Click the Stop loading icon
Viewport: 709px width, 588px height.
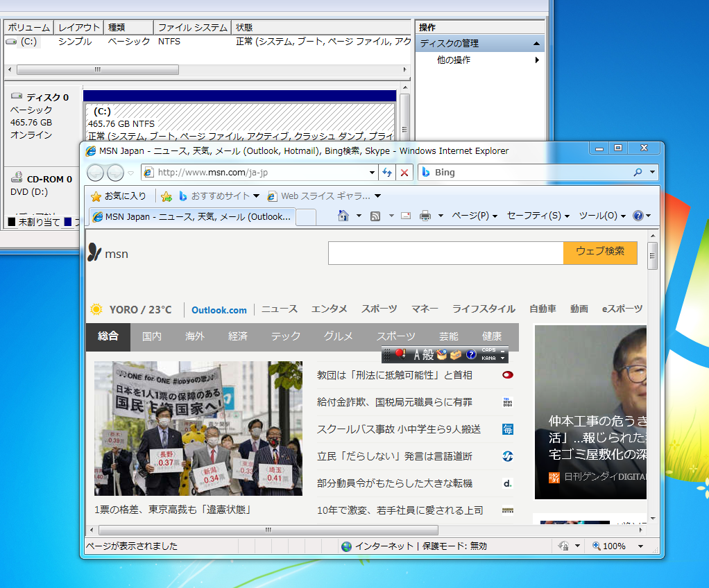pos(404,173)
